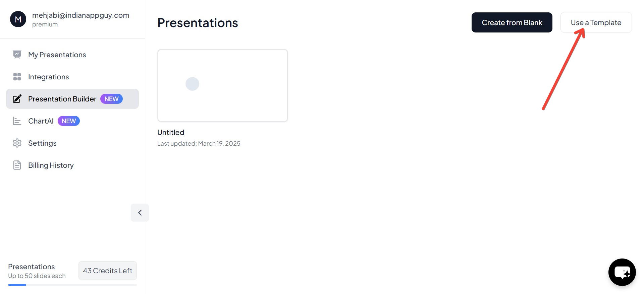Click the Use a Template button
This screenshot has width=644, height=294.
(x=596, y=22)
